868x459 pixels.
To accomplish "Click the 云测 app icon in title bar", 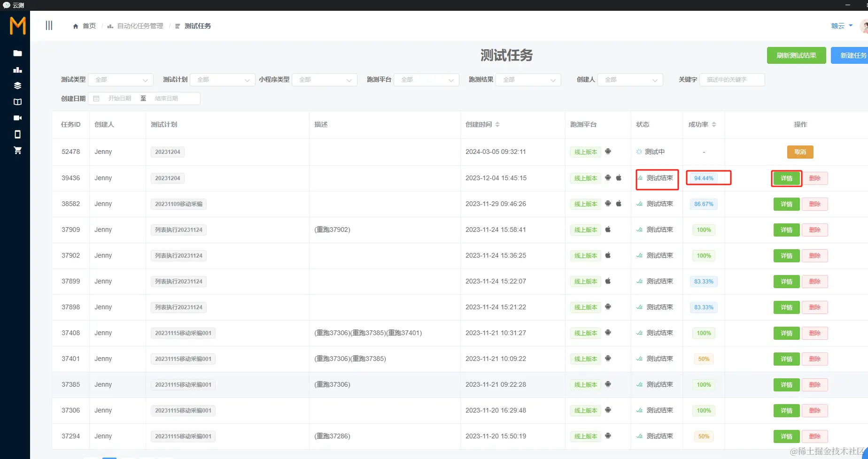I will tap(7, 5).
